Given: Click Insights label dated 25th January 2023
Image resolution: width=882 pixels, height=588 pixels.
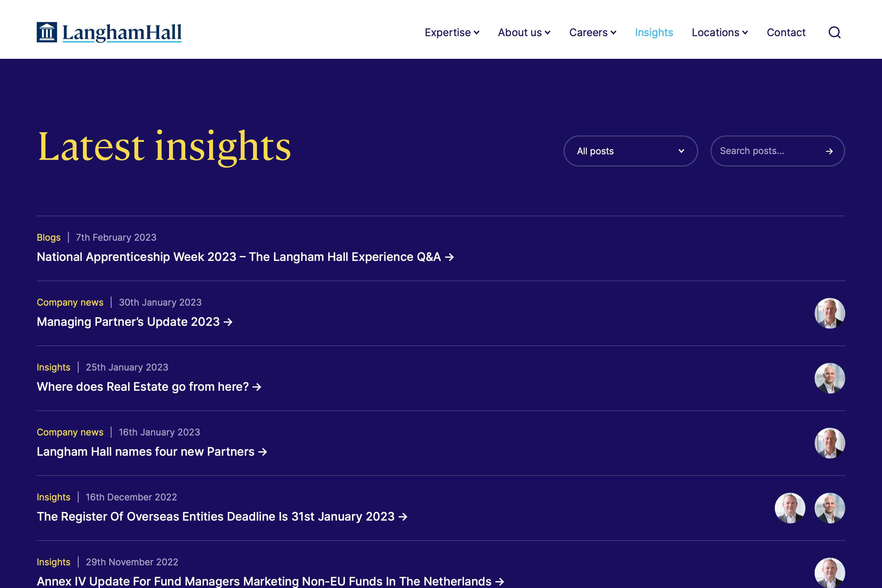Looking at the screenshot, I should click(54, 367).
